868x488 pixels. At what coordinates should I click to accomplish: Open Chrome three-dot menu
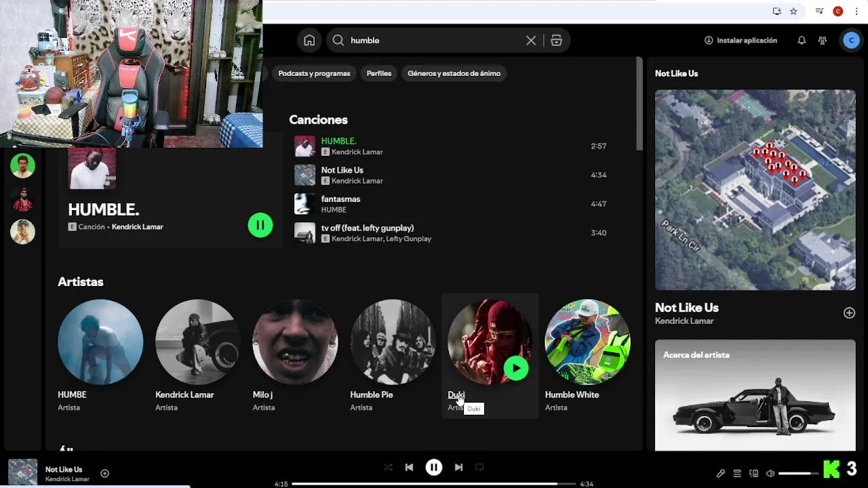coord(857,12)
